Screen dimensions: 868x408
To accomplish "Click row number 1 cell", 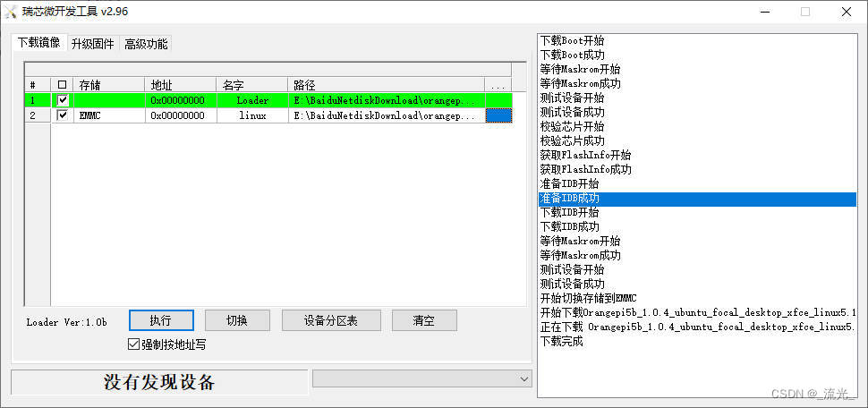I will pyautogui.click(x=38, y=100).
